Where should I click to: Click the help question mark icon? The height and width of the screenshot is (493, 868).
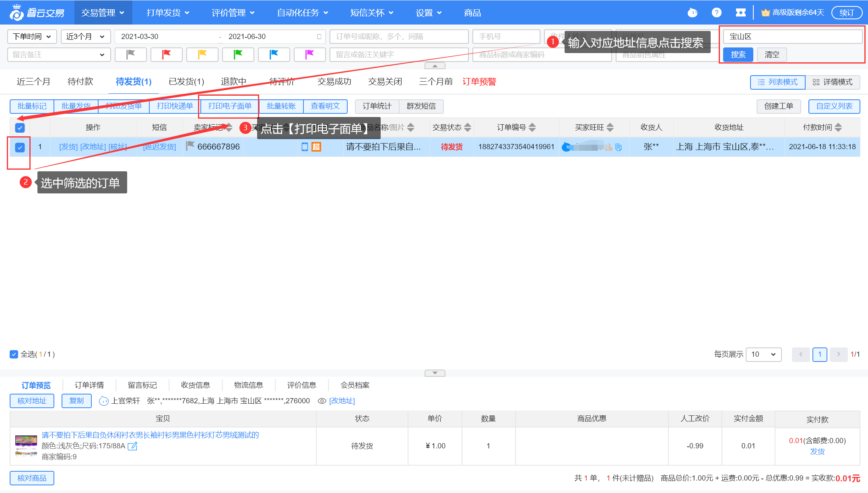(716, 12)
